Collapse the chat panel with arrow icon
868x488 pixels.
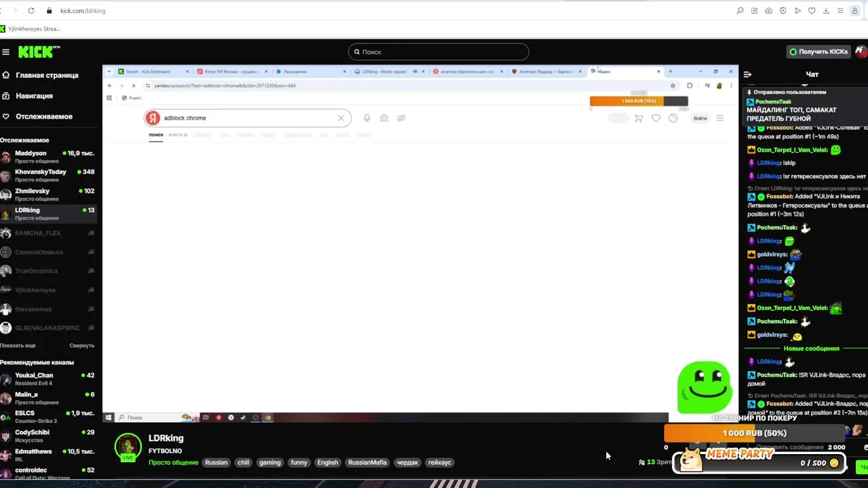(747, 75)
